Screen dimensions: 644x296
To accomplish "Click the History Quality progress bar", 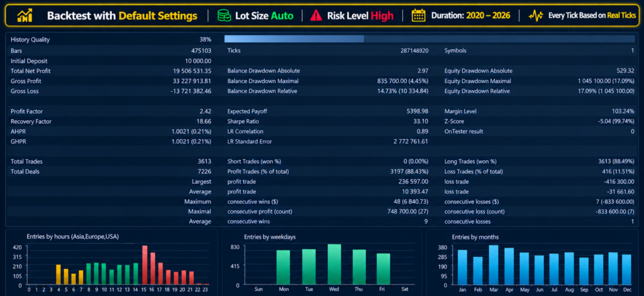I will (429, 39).
